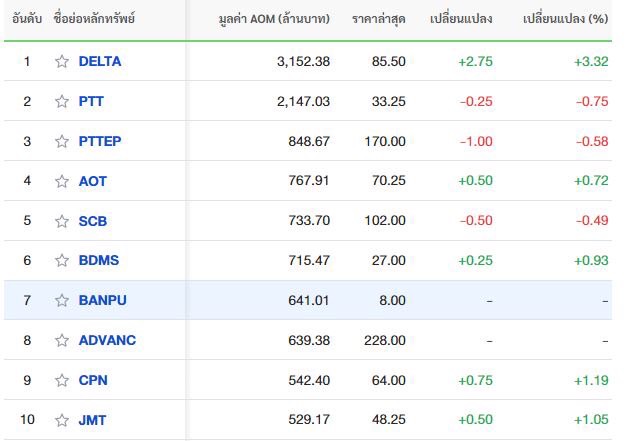Add PTTEP to favorites via star
The width and height of the screenshot is (629, 441).
coord(62,141)
